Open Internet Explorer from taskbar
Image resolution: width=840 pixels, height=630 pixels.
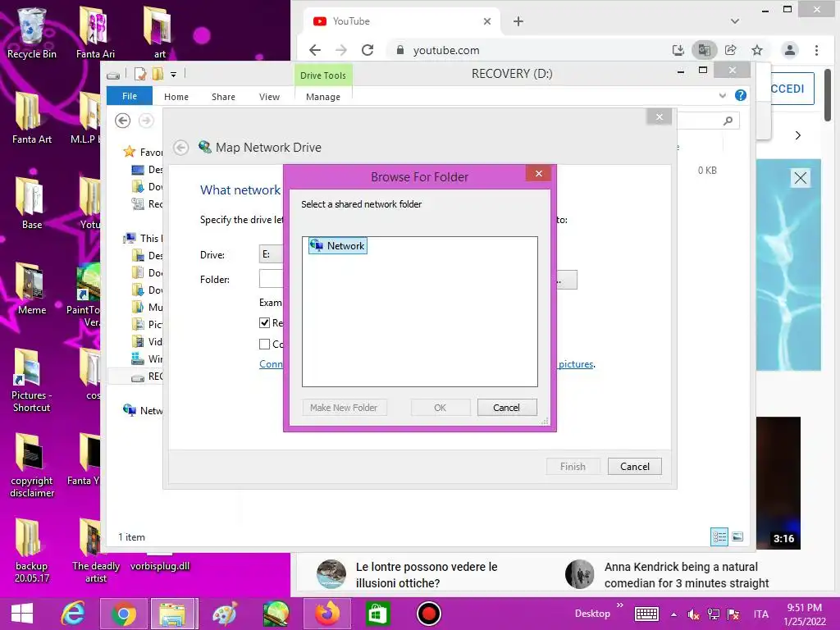(x=73, y=614)
